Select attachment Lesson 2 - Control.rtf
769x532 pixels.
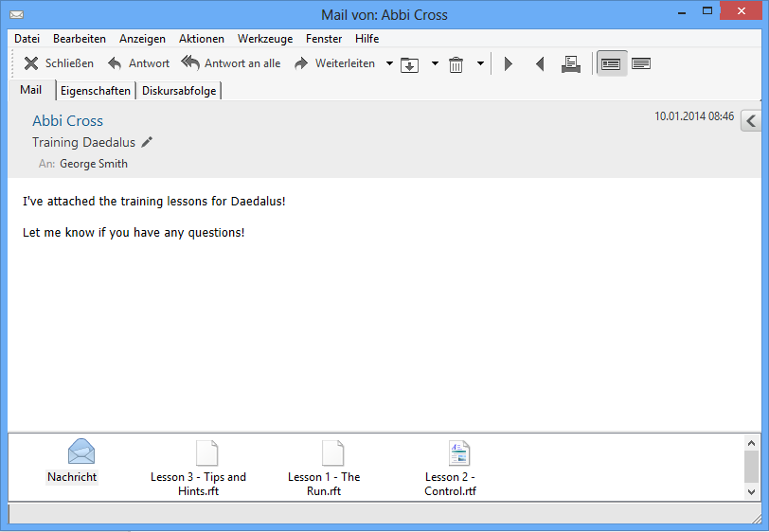coord(450,469)
